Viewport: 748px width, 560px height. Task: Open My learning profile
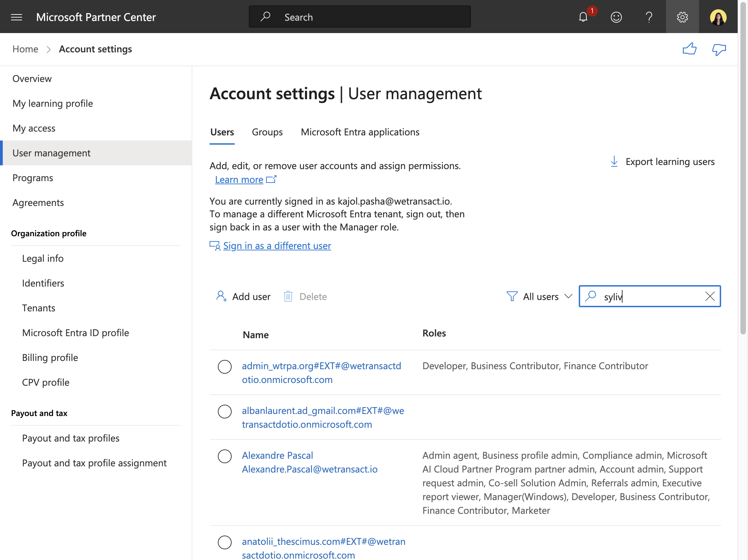click(x=52, y=103)
